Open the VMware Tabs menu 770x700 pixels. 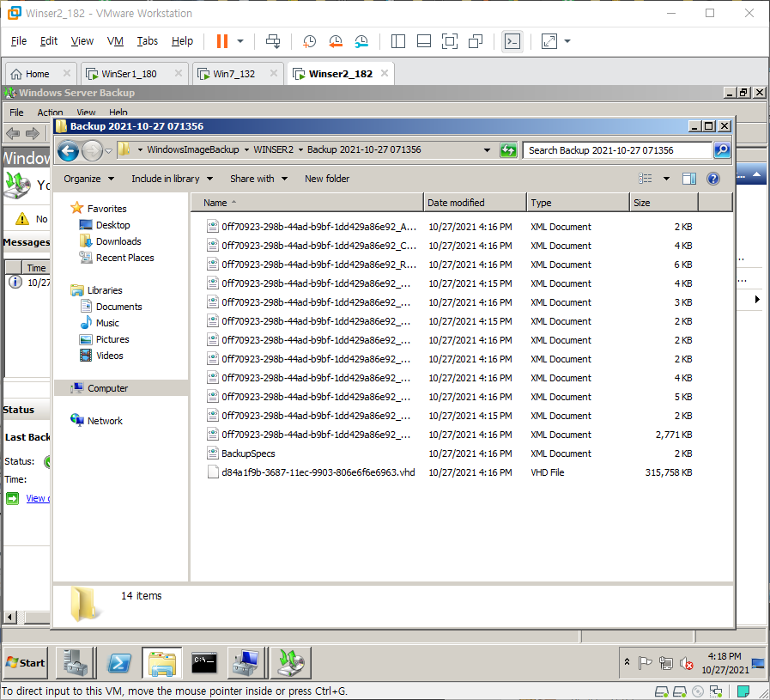coord(148,40)
